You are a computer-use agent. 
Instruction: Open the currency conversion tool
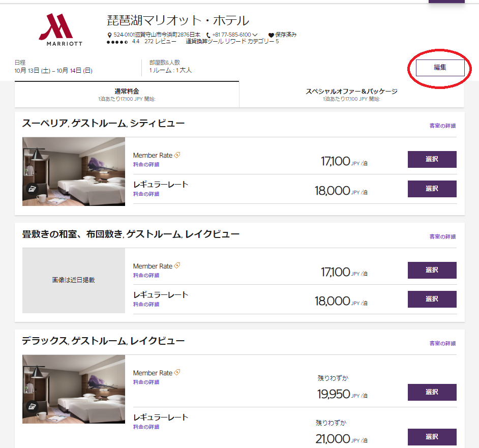[204, 41]
